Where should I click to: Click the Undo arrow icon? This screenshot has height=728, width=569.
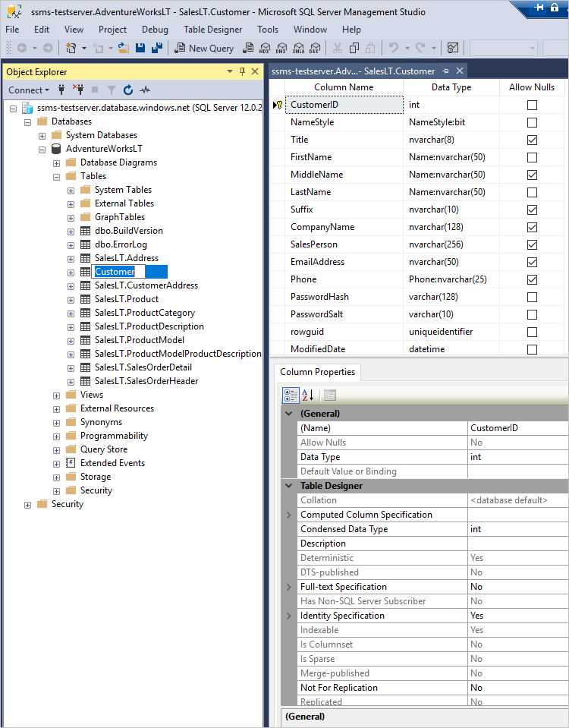tap(394, 48)
